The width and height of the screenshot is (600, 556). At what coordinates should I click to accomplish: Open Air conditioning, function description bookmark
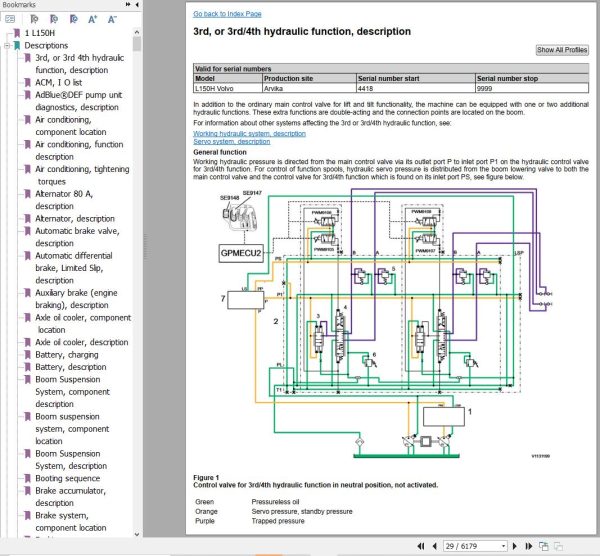point(79,150)
